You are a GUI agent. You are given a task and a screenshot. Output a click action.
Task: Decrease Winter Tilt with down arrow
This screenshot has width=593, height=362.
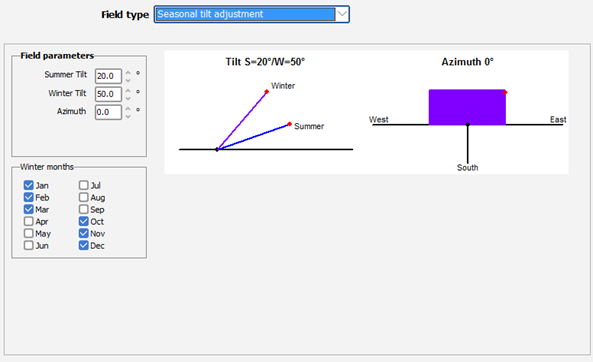coord(128,98)
